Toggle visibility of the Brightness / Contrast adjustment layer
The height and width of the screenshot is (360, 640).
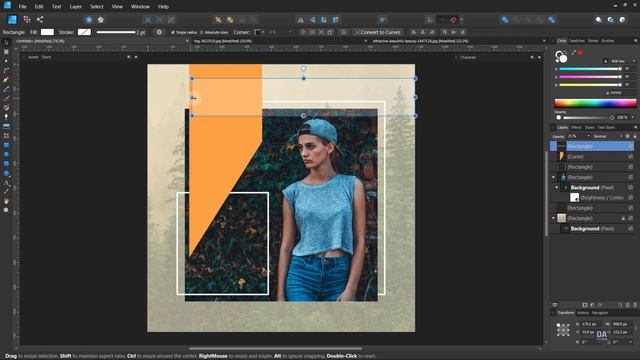631,198
